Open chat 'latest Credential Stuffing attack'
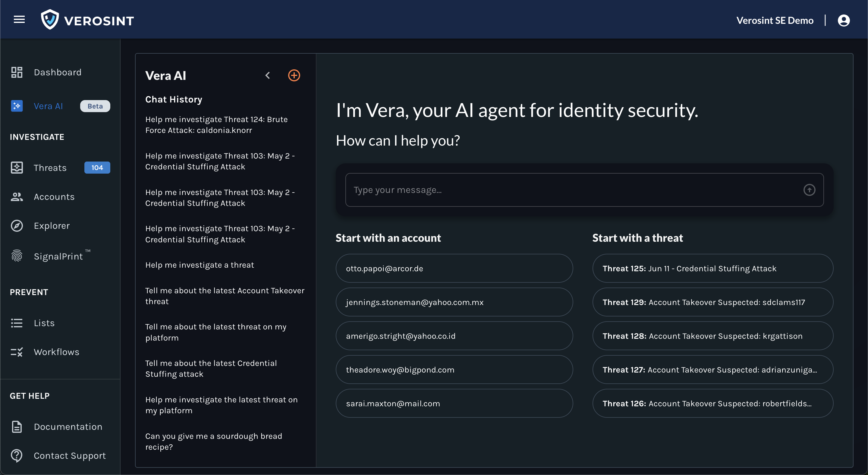 (211, 369)
